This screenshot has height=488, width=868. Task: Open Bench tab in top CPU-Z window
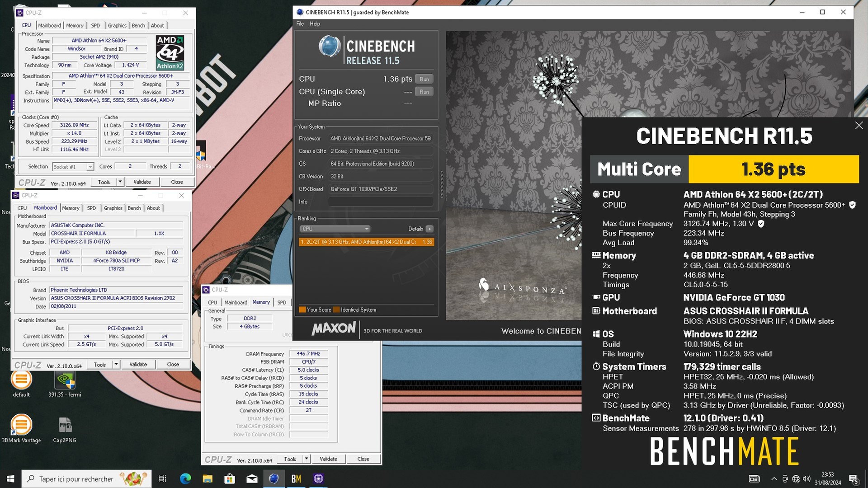tap(138, 25)
